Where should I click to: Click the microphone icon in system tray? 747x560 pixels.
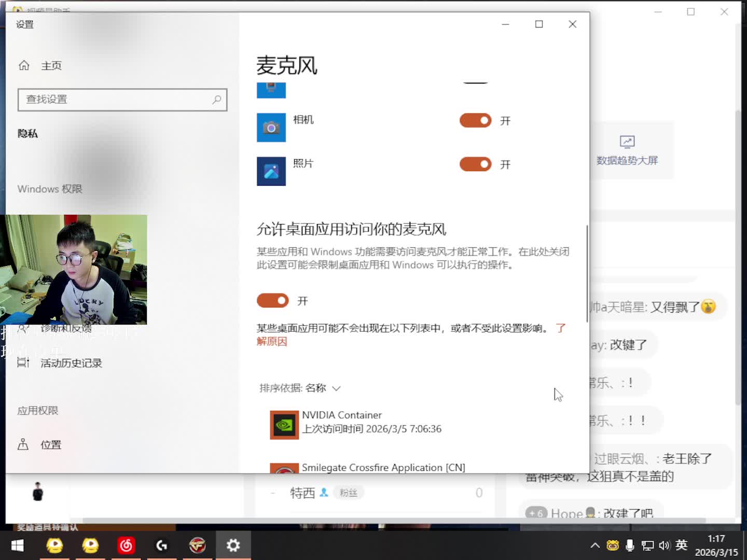coord(630,545)
